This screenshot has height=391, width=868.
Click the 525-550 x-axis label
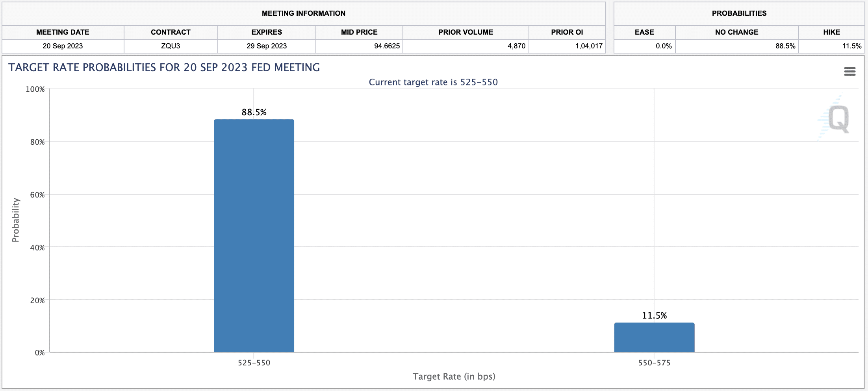254,363
